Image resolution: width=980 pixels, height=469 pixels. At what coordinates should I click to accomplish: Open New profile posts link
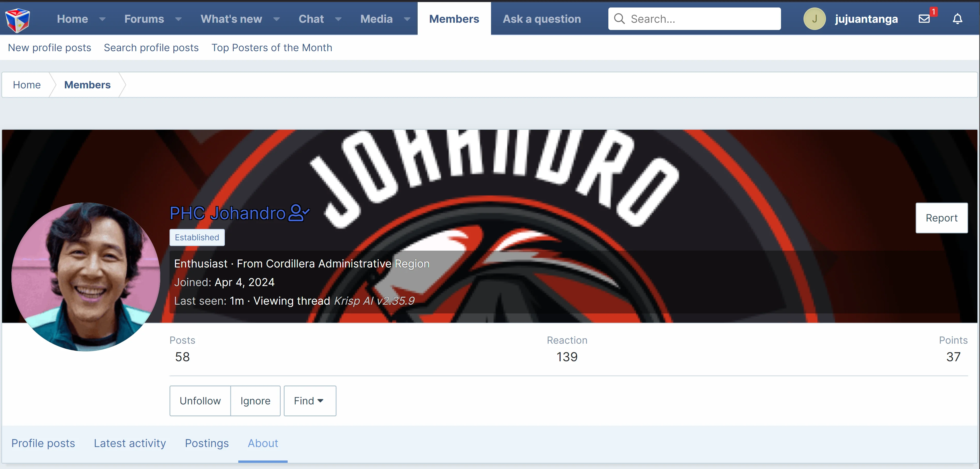(49, 48)
